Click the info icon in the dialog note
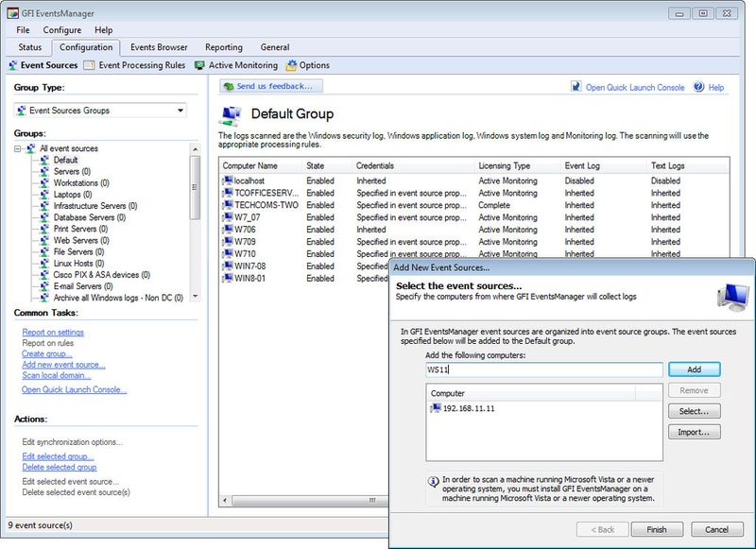Image resolution: width=756 pixels, height=549 pixels. pos(434,481)
